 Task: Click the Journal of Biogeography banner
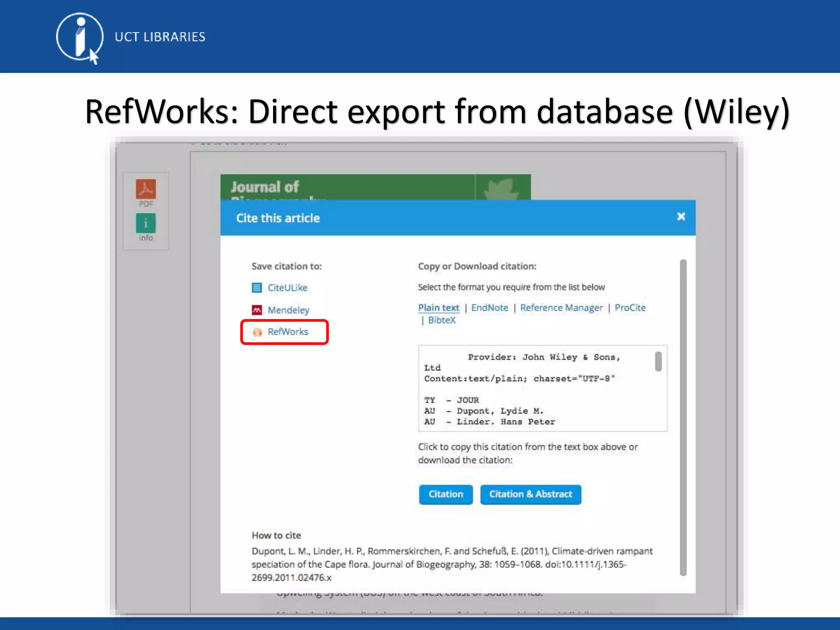click(x=375, y=187)
